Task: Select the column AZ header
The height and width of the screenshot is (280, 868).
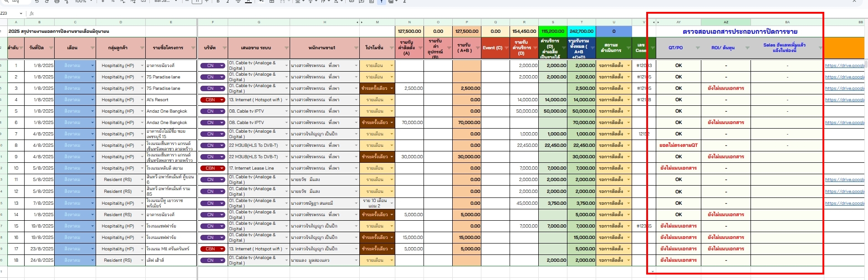Action: point(725,22)
